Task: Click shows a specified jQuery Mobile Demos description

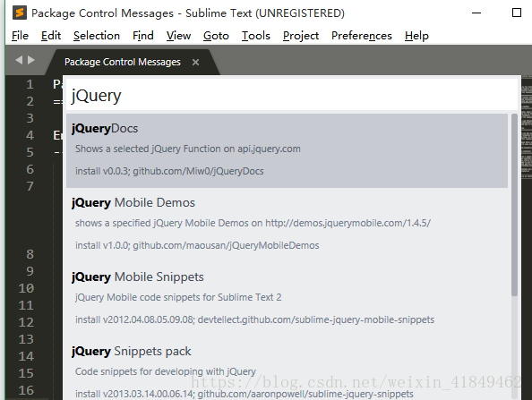Action: 253,223
